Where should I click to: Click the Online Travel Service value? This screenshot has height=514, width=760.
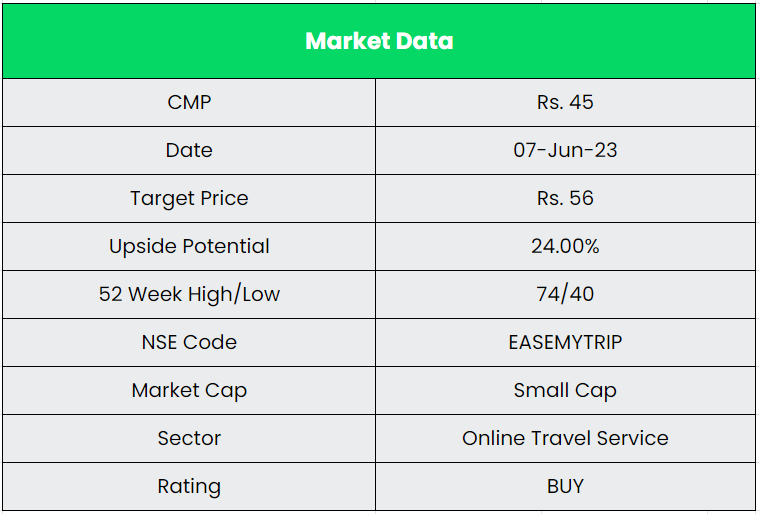tap(565, 438)
